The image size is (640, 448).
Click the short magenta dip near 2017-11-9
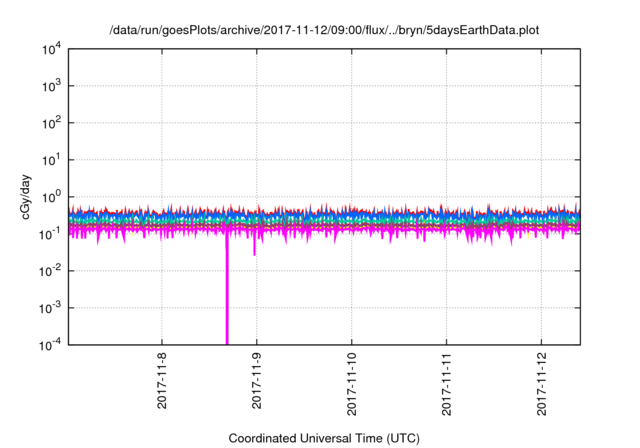[254, 244]
